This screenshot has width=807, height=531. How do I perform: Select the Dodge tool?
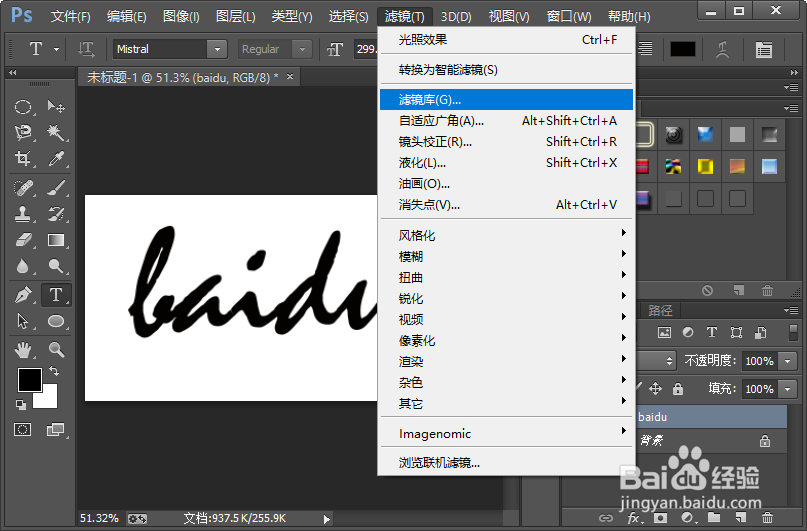pyautogui.click(x=56, y=266)
